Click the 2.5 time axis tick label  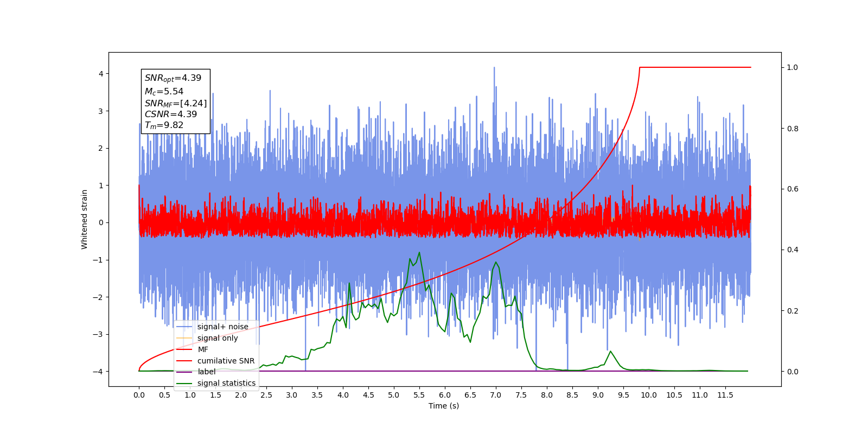pyautogui.click(x=266, y=395)
